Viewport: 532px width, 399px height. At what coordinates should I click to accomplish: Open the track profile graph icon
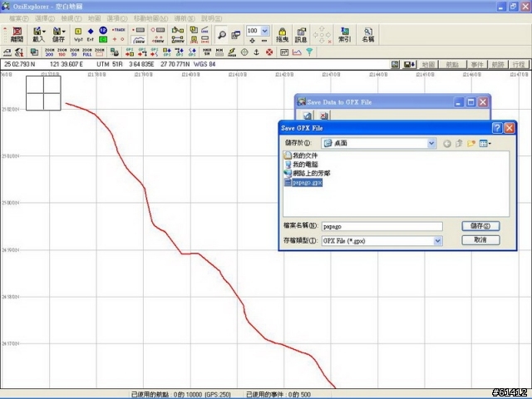[297, 52]
